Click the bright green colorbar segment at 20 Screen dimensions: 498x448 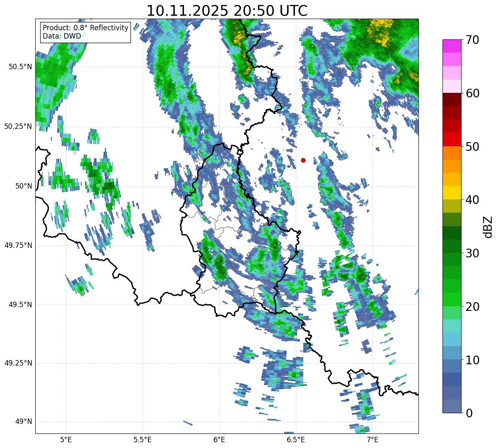(452, 300)
